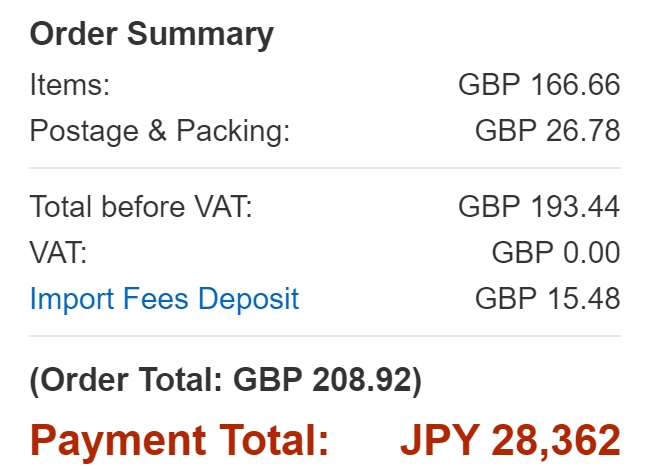Click the red "Payment Total:" label

coord(179,439)
